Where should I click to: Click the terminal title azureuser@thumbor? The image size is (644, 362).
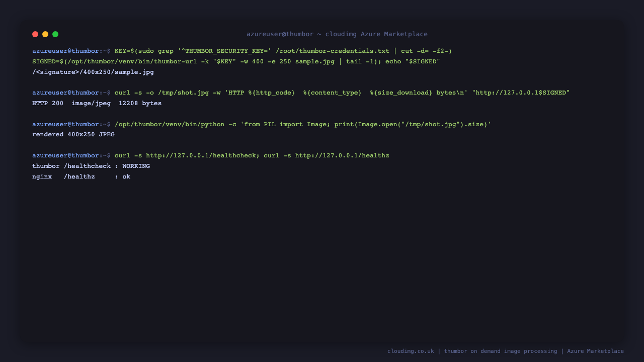(x=337, y=34)
